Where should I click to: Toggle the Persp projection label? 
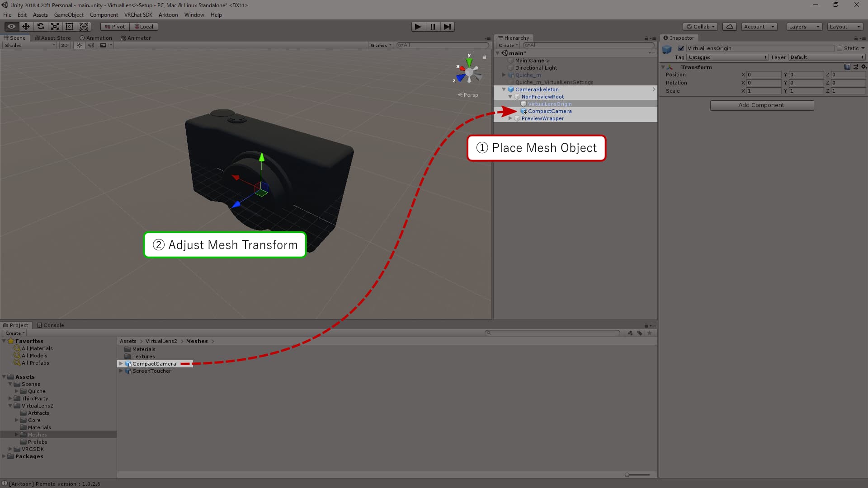coord(468,95)
